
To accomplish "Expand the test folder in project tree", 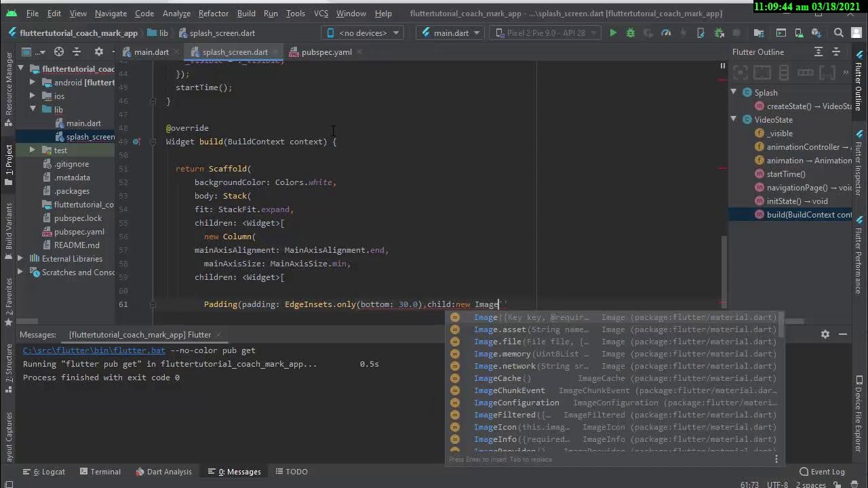I will coord(32,150).
